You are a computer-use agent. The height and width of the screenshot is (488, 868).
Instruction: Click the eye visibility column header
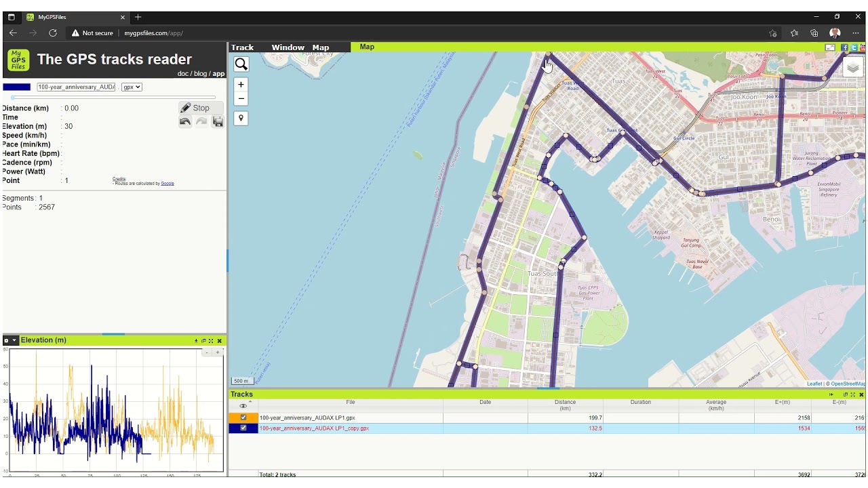pos(243,406)
